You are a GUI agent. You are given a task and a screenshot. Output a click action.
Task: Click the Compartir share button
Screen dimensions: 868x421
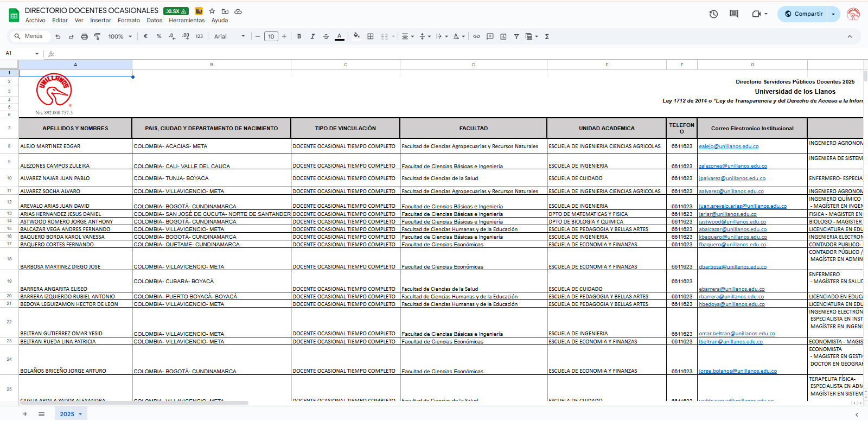[803, 14]
